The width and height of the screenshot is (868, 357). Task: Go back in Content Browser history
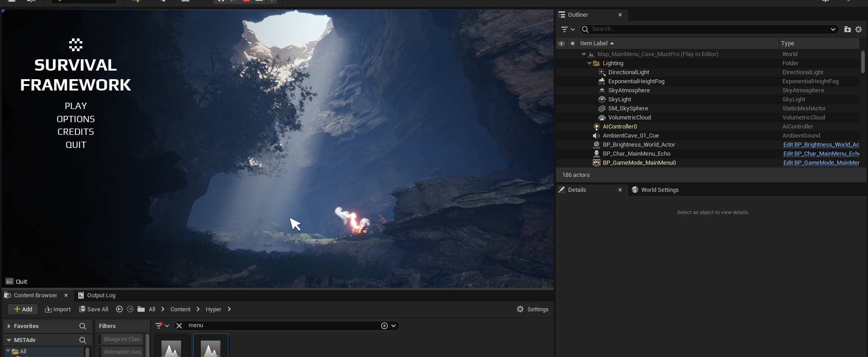pos(119,309)
